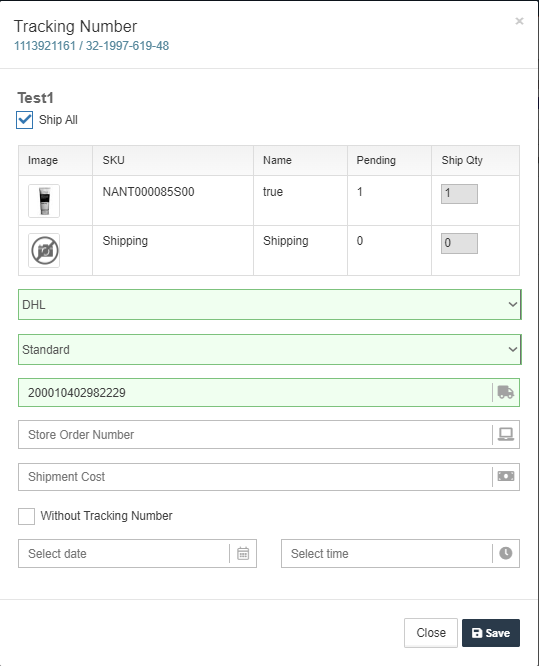The height and width of the screenshot is (666, 539).
Task: Click the Store Order Number field
Action: coord(255,435)
